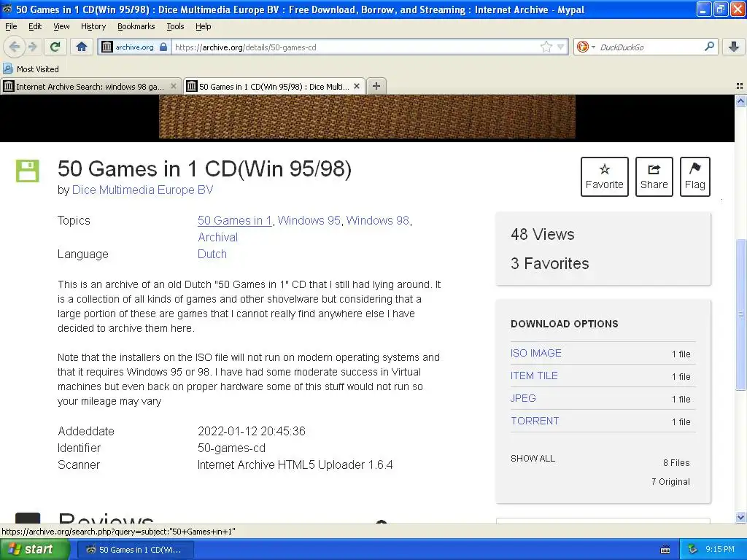Image resolution: width=747 pixels, height=560 pixels.
Task: Reload the page with the refresh icon
Action: click(55, 47)
